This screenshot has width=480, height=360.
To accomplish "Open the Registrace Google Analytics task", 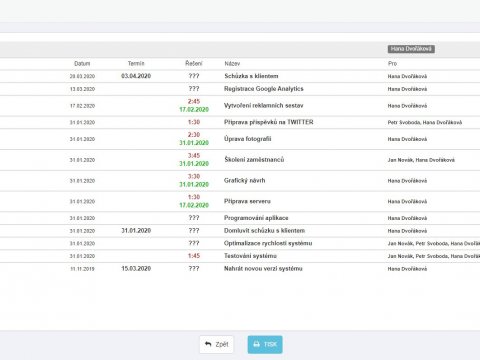I will pos(264,89).
